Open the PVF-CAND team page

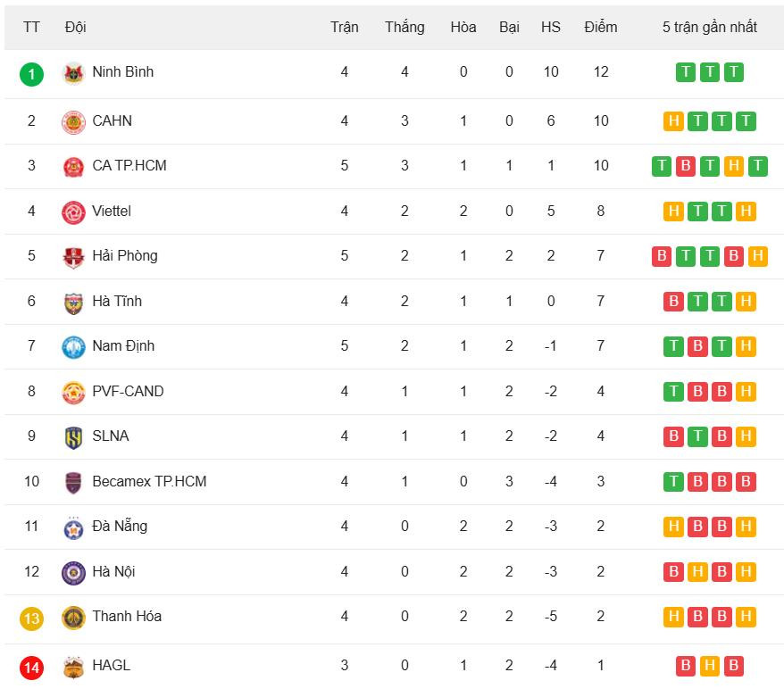click(x=128, y=391)
